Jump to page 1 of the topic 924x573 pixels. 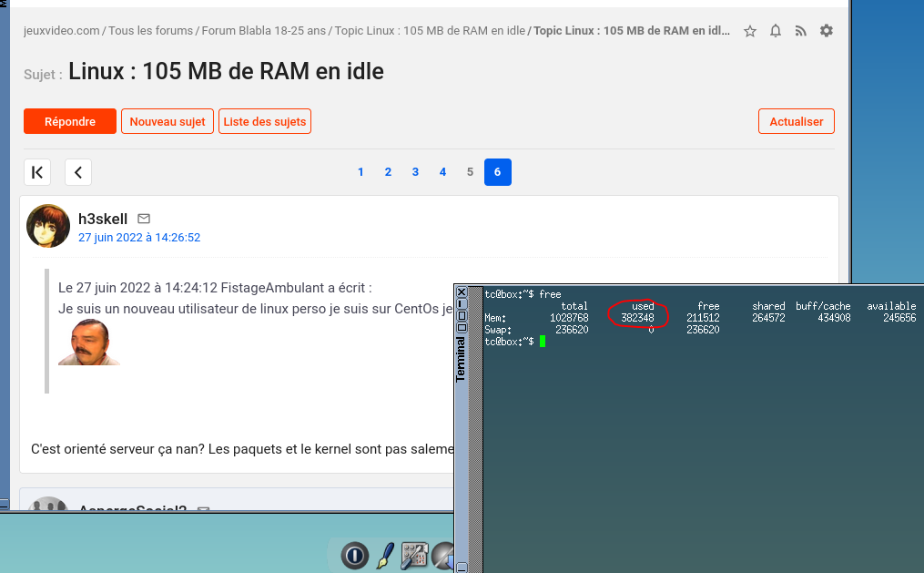coord(360,172)
